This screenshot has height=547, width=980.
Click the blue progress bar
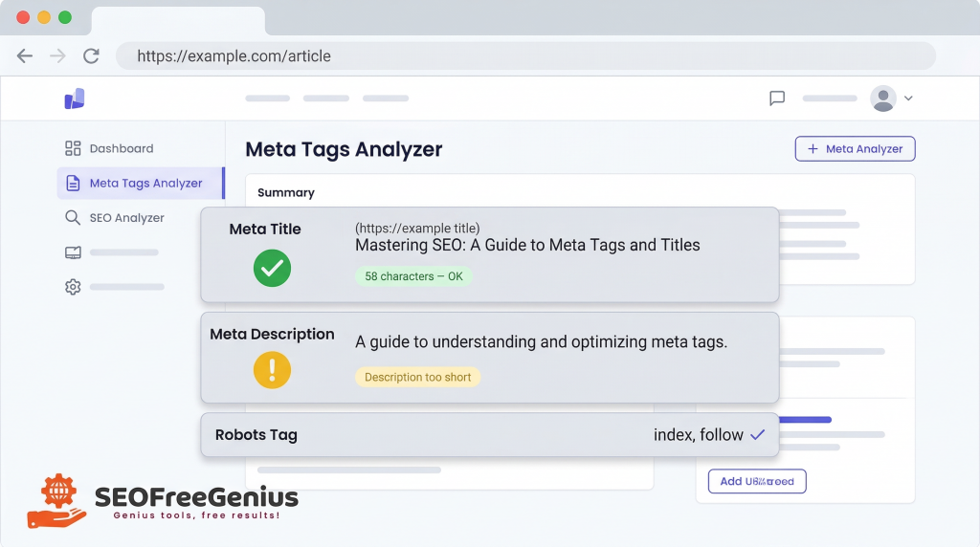(x=805, y=419)
